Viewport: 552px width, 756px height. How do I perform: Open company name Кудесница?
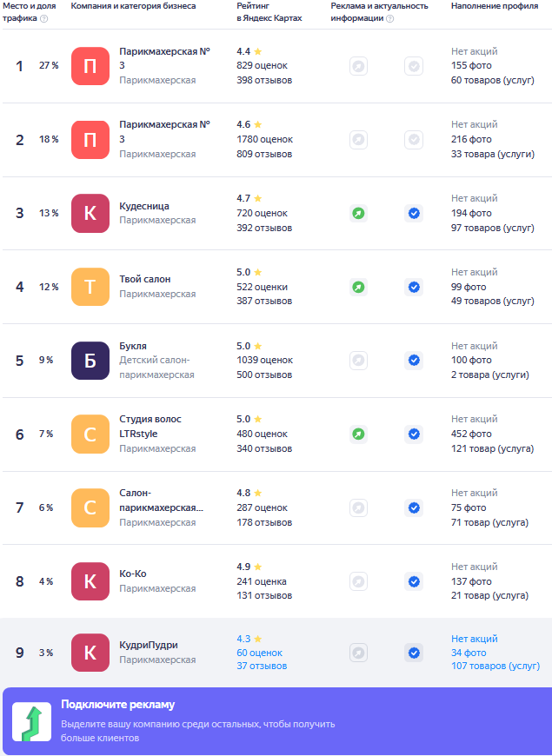click(144, 206)
